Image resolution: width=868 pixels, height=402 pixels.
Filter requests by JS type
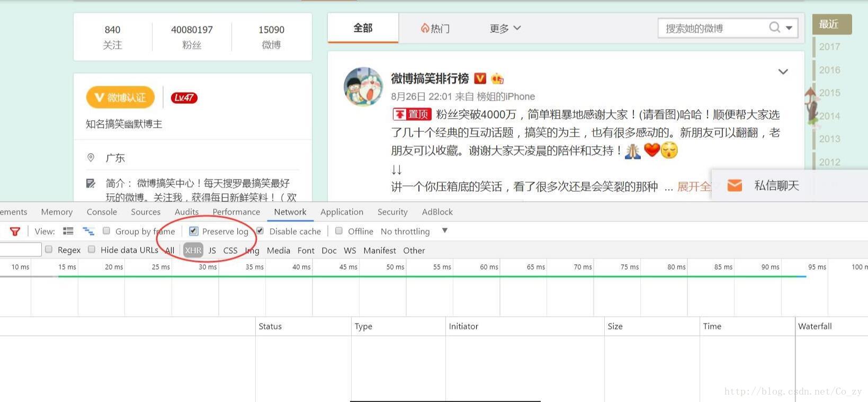(212, 251)
